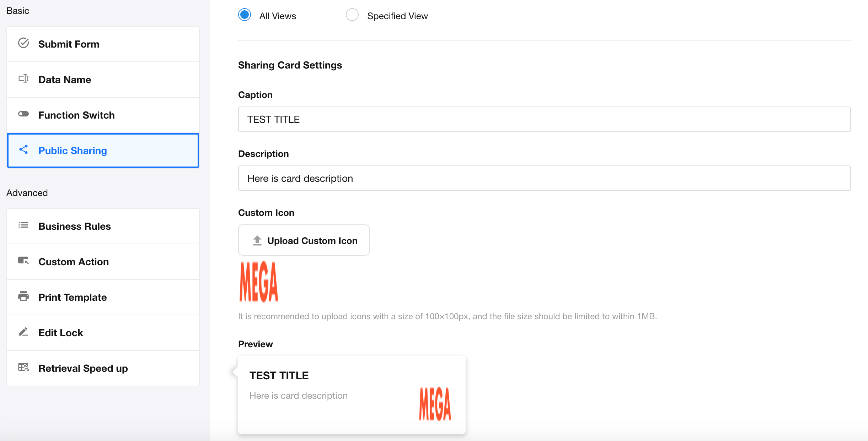Click the Public Sharing share icon
This screenshot has width=868, height=441.
click(23, 149)
